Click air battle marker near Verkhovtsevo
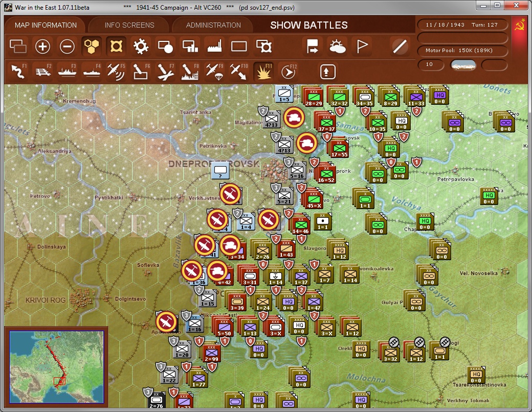Screen dimensions: 532x412 pyautogui.click(x=230, y=194)
